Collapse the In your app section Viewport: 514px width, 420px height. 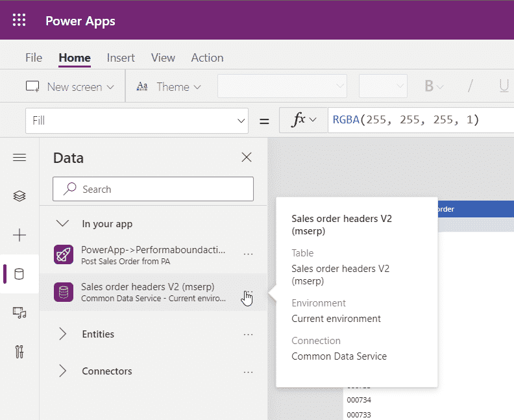point(62,223)
